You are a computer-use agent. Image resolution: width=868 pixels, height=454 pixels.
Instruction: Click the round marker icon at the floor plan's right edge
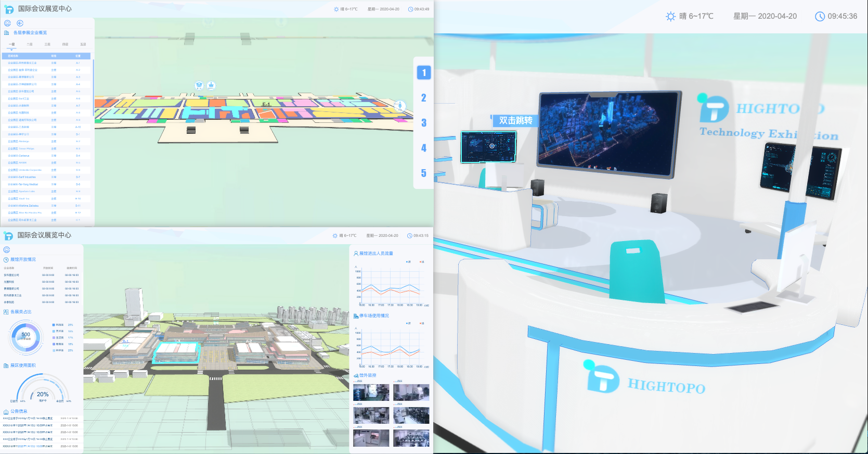(x=399, y=106)
